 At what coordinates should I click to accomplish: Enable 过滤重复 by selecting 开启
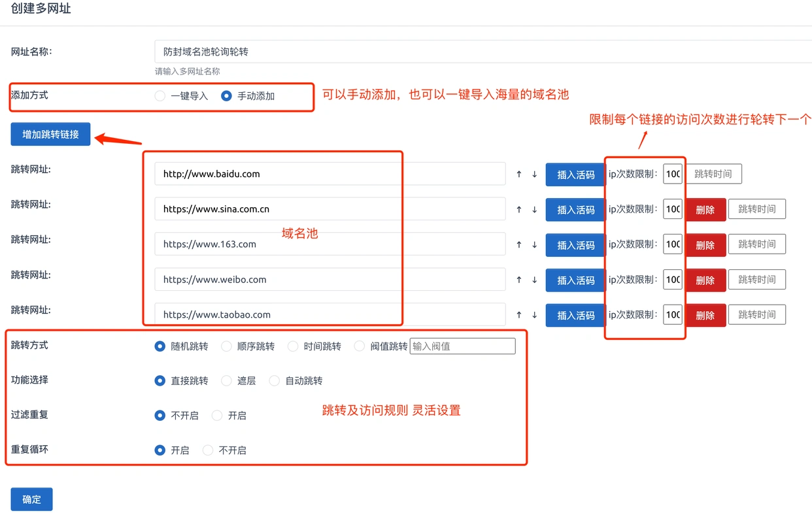tap(217, 416)
